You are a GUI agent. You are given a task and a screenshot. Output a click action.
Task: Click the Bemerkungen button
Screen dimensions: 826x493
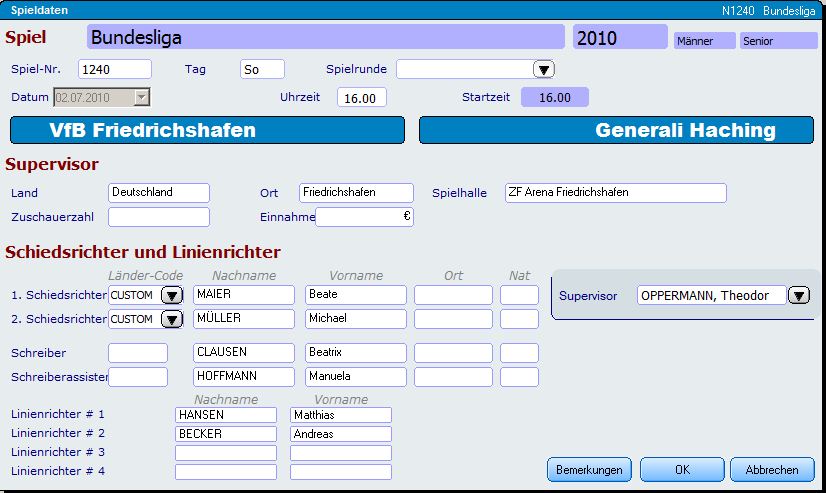point(589,469)
